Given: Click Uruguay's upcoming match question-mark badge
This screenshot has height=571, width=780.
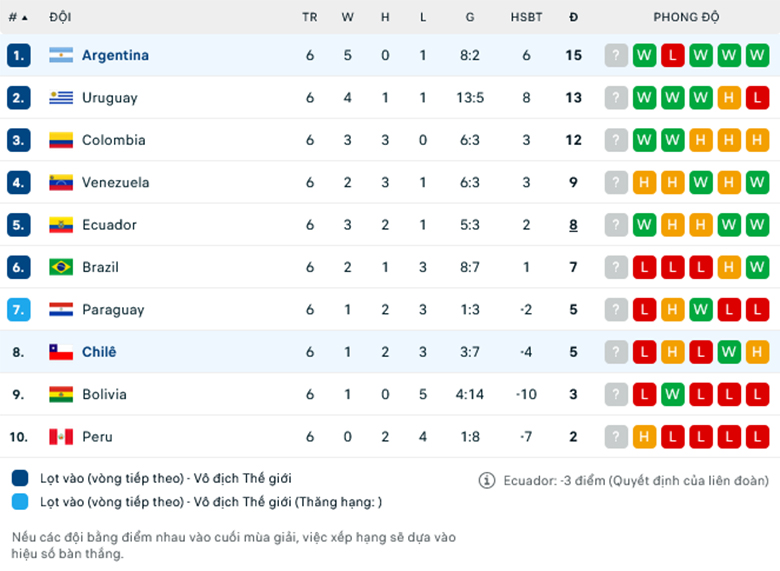Looking at the screenshot, I should tap(616, 97).
